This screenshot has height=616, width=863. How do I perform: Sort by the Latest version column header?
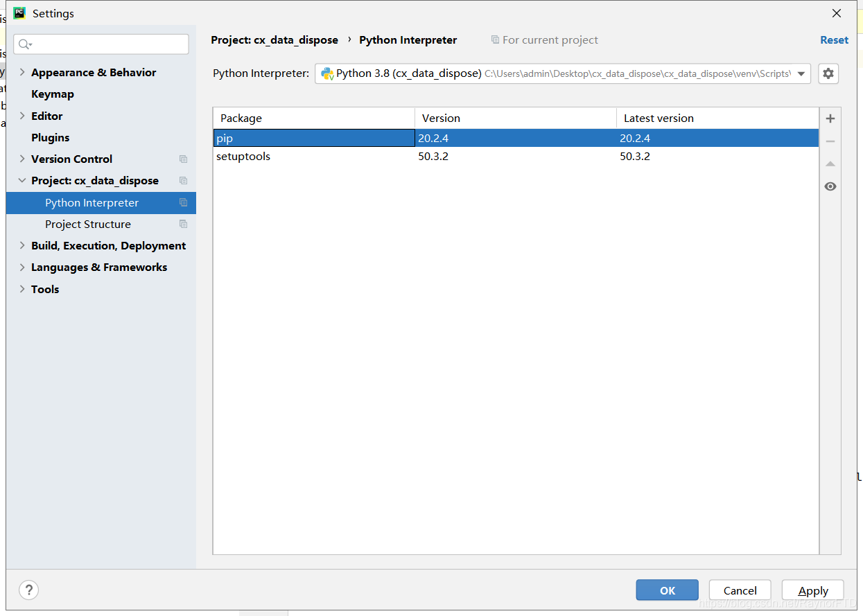pos(717,118)
